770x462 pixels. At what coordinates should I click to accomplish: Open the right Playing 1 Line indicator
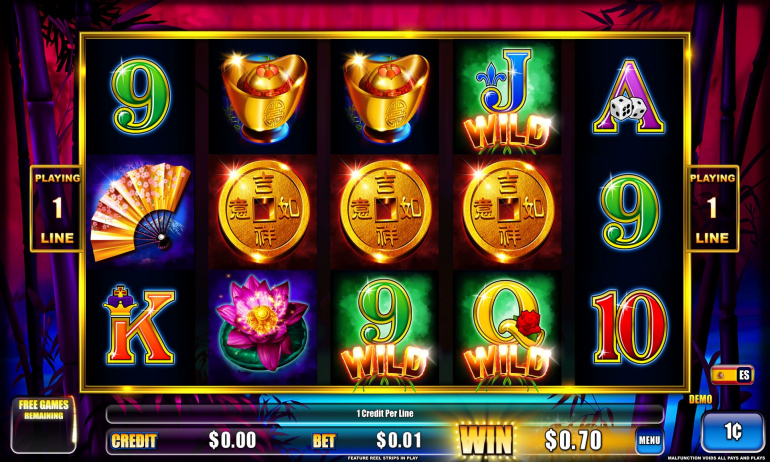coord(712,209)
